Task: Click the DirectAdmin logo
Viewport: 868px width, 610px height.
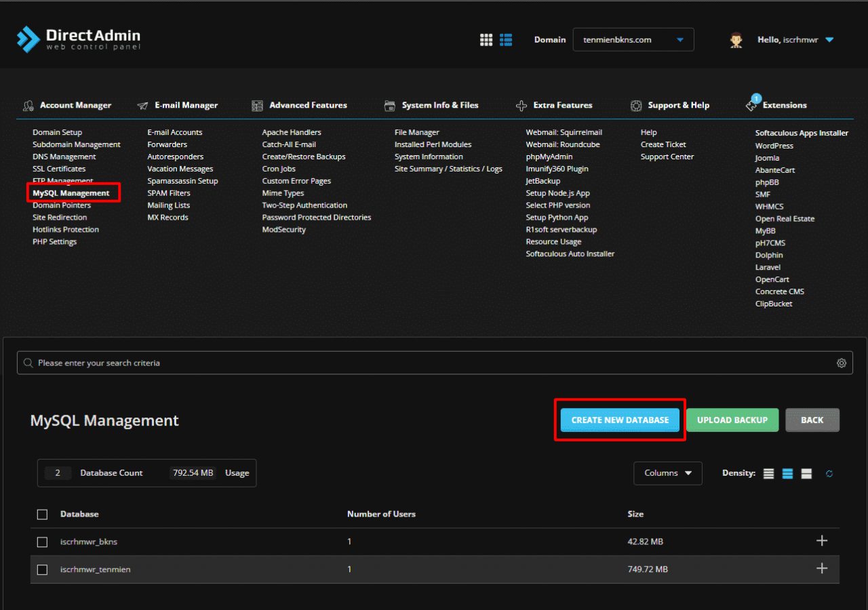Action: click(x=79, y=39)
